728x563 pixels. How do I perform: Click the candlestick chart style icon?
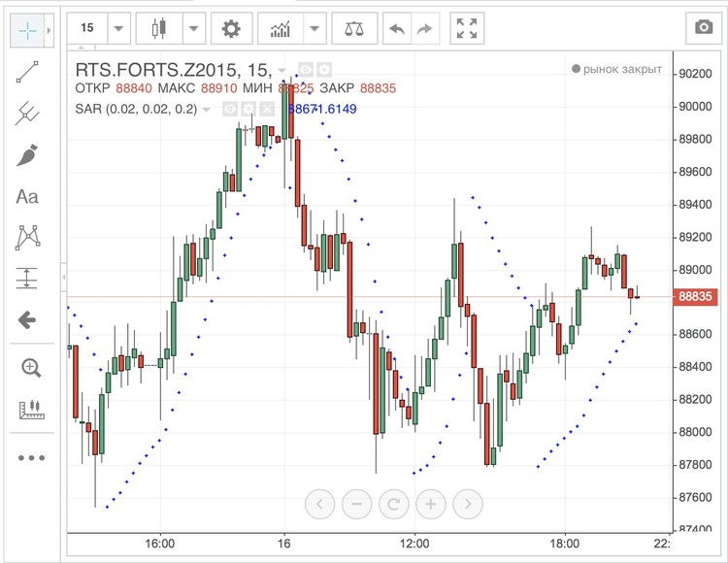(159, 28)
